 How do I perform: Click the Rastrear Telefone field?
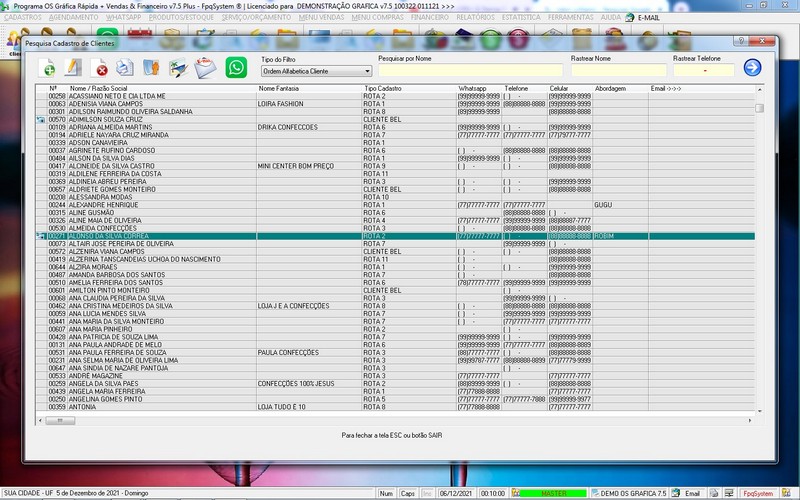point(704,70)
